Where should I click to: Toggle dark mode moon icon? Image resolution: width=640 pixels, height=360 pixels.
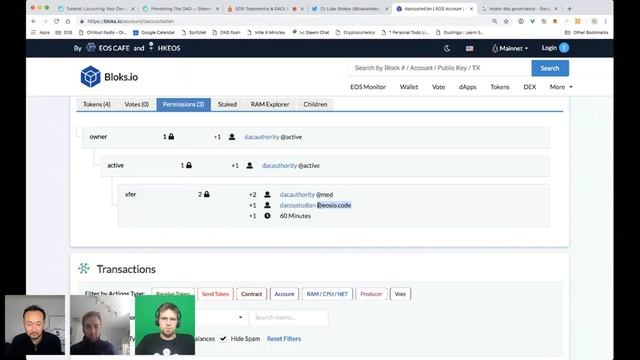pos(447,48)
